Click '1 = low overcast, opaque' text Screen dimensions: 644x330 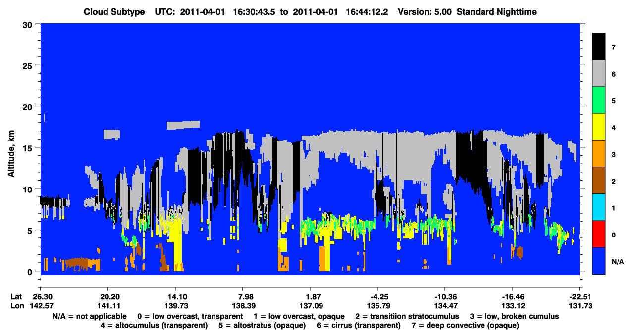(x=300, y=316)
